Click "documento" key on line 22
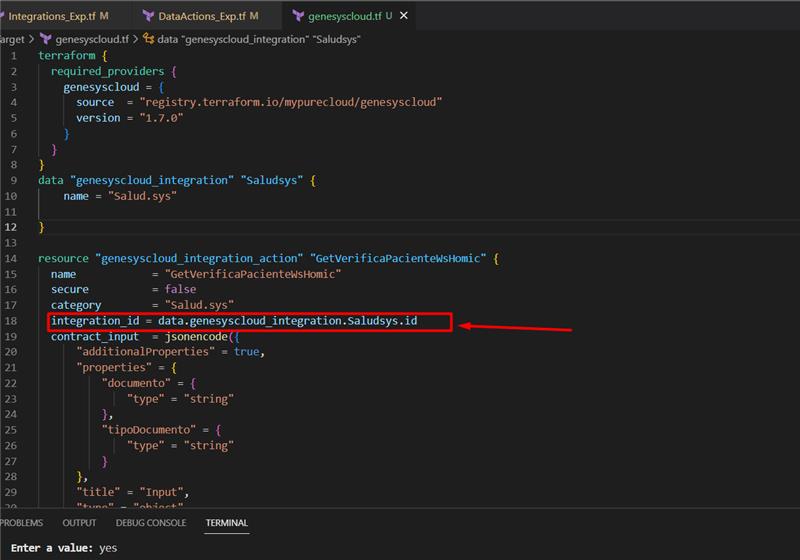Viewport: 800px width, 560px height. tap(136, 383)
